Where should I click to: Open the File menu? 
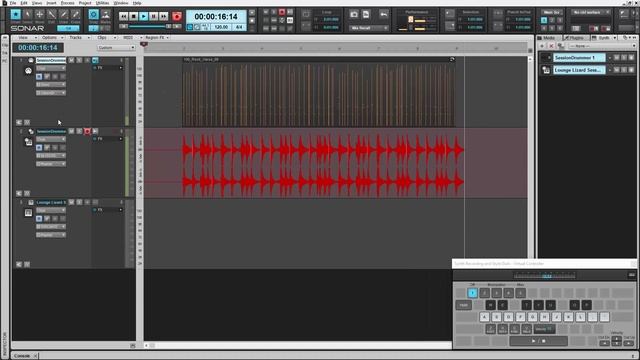click(13, 3)
